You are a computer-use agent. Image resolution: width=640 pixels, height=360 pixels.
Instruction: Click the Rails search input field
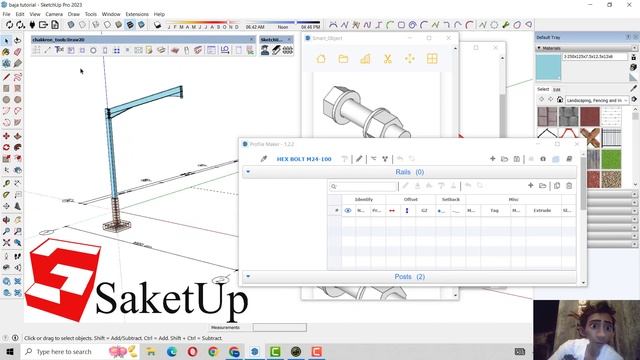363,187
